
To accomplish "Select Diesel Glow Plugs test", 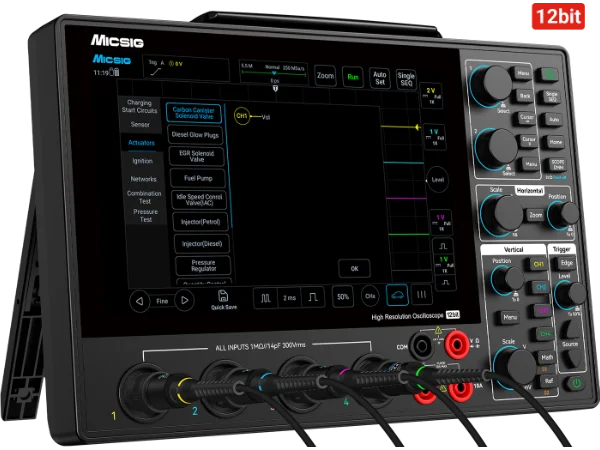I will (x=195, y=135).
